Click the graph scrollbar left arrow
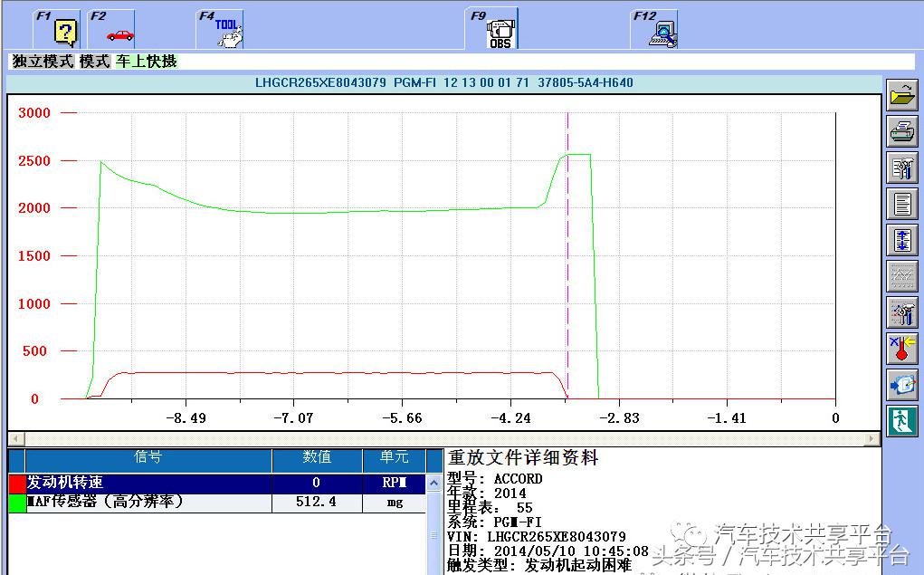 (x=15, y=439)
